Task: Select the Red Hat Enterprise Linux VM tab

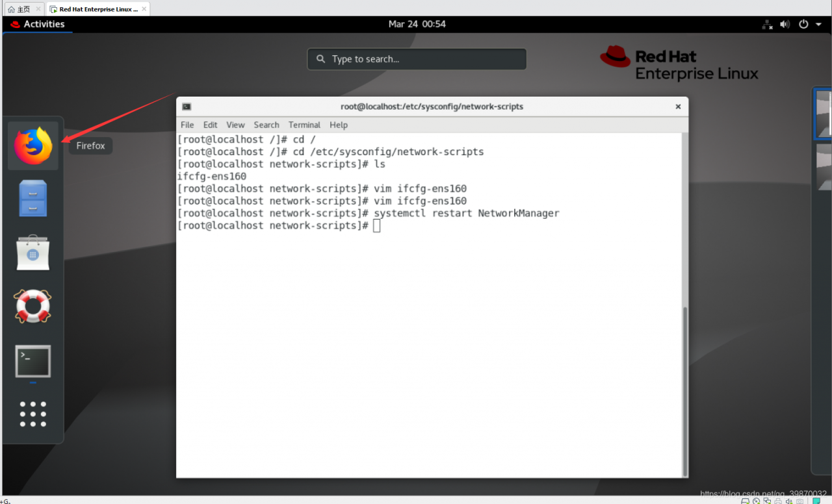Action: (97, 9)
